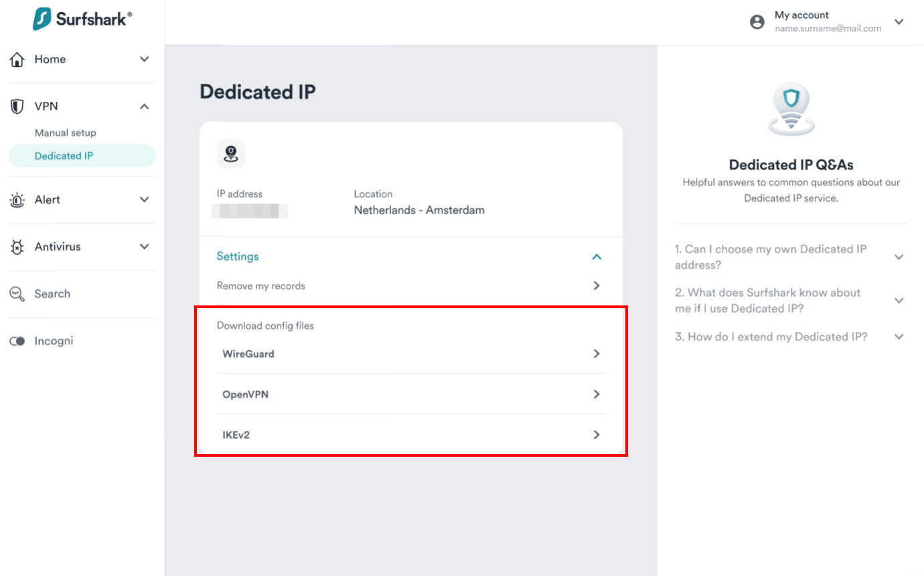Open Manual setup in sidebar
This screenshot has width=924, height=576.
pyautogui.click(x=66, y=133)
